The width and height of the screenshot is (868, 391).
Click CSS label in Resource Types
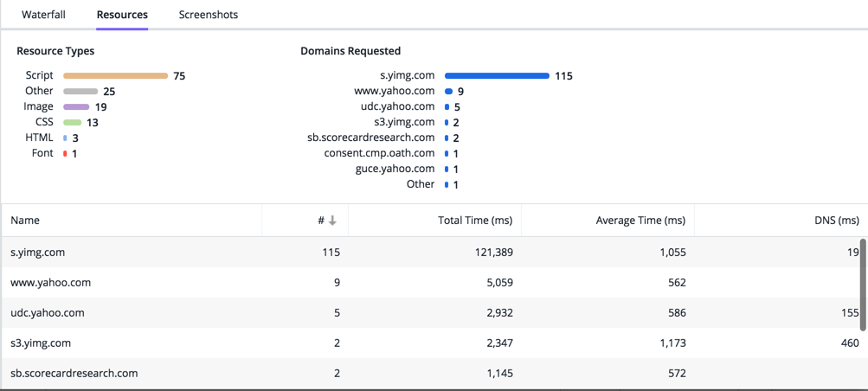pos(44,122)
